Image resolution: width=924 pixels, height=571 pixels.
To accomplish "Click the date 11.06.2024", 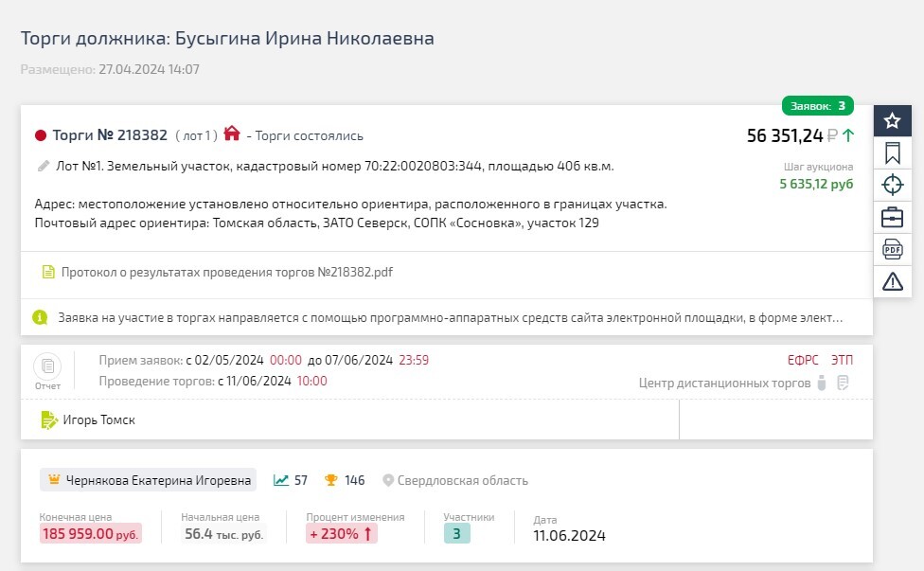I will click(569, 536).
